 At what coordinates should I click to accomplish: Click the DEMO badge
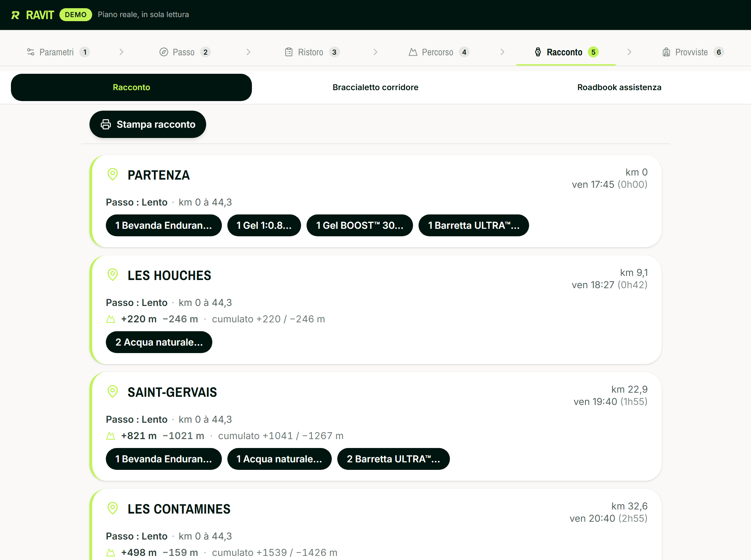coord(75,15)
